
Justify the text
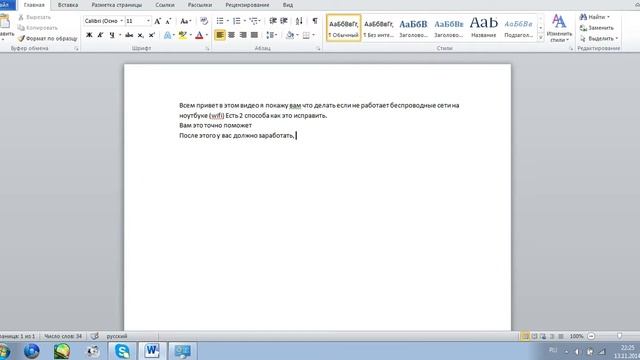click(254, 35)
